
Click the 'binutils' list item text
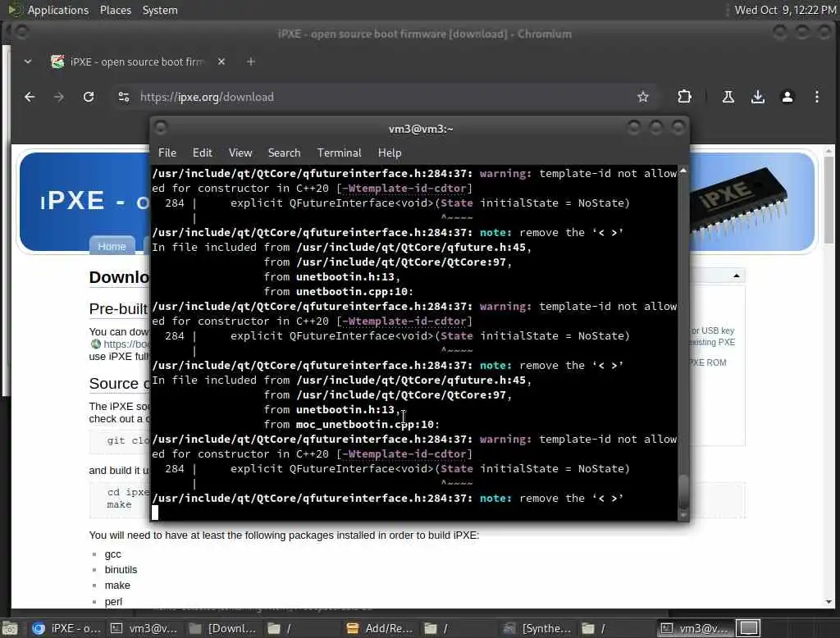coord(121,569)
